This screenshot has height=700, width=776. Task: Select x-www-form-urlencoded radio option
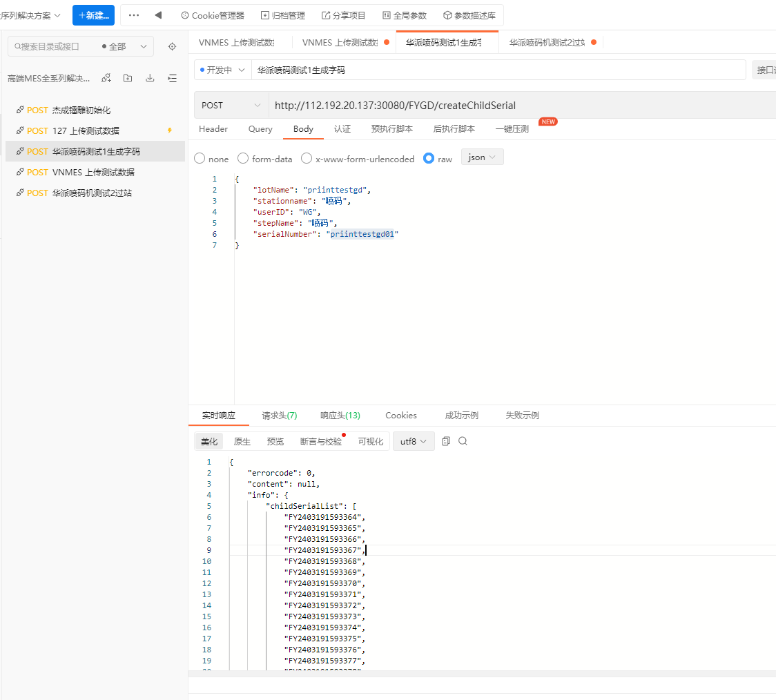307,159
